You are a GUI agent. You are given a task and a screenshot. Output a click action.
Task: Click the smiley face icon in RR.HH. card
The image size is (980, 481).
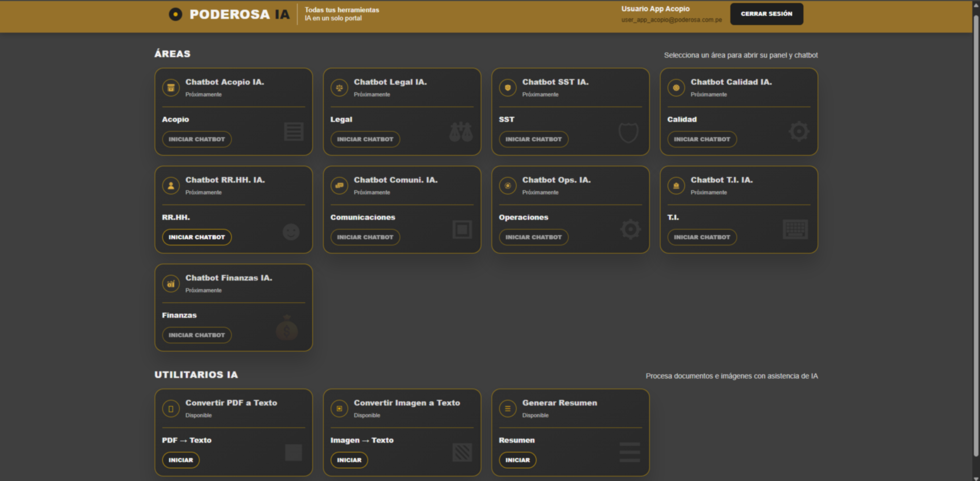pos(291,232)
